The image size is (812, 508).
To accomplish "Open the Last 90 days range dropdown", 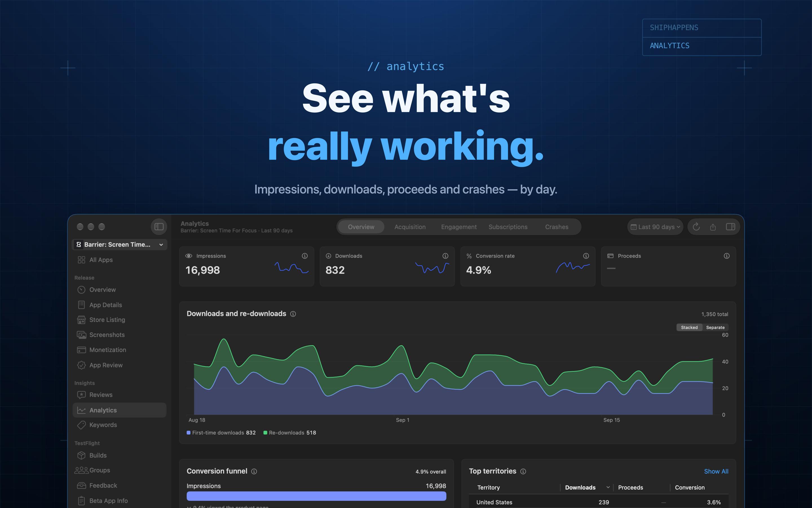I will 655,227.
